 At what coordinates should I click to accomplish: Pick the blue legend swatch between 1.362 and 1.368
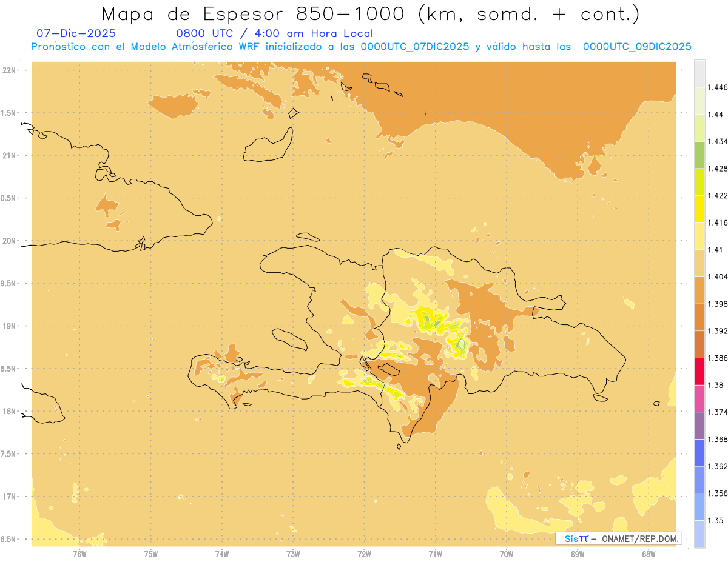click(699, 453)
